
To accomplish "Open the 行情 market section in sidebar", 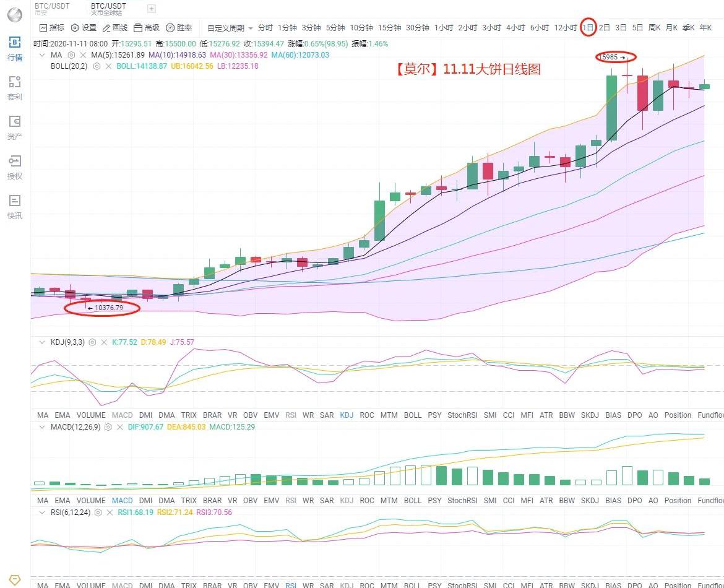I will point(15,49).
